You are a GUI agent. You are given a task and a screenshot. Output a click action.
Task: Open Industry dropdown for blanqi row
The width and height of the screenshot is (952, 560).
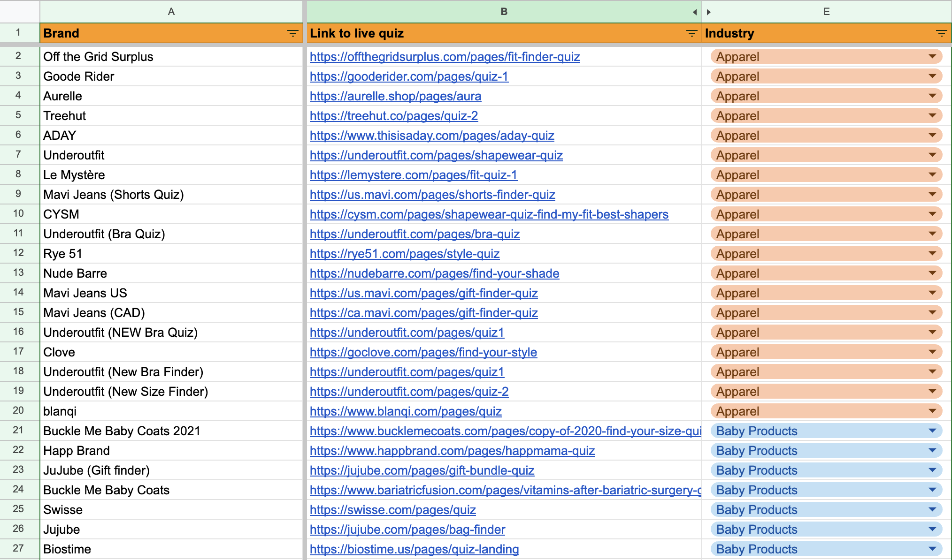[932, 411]
